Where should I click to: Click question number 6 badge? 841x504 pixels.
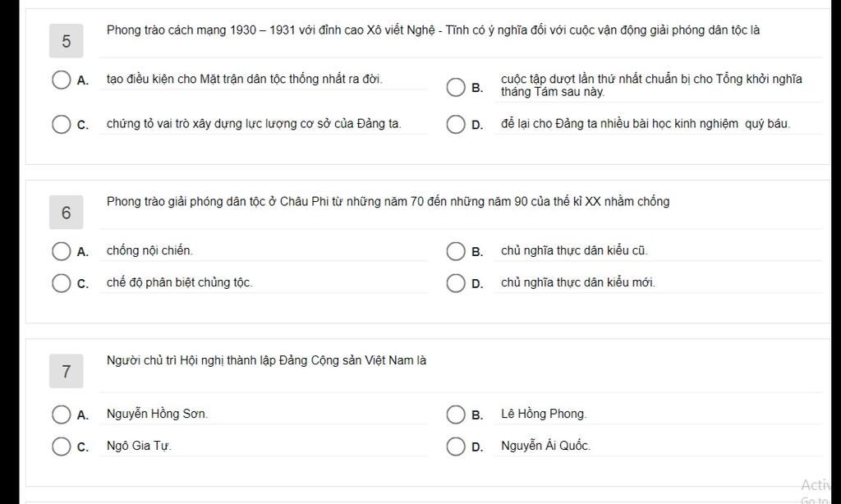click(x=66, y=213)
